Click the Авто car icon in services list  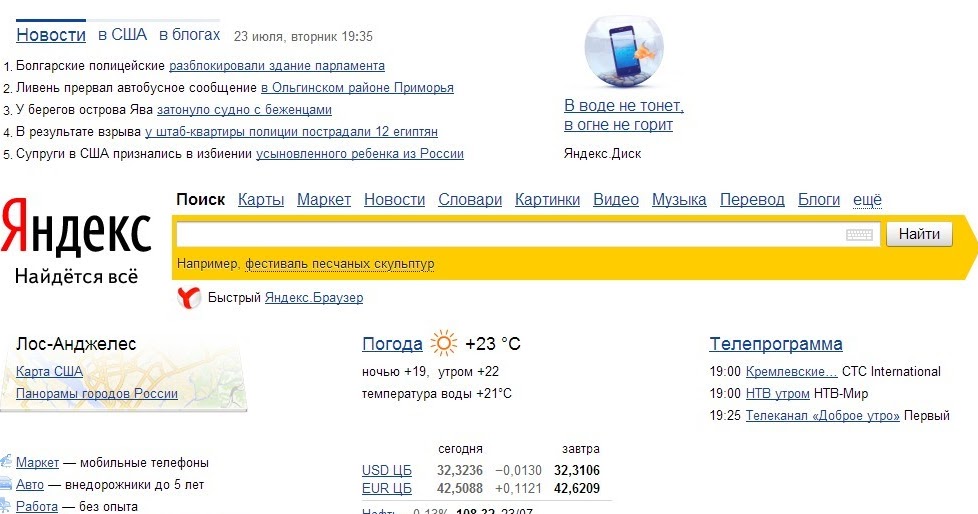pos(6,483)
